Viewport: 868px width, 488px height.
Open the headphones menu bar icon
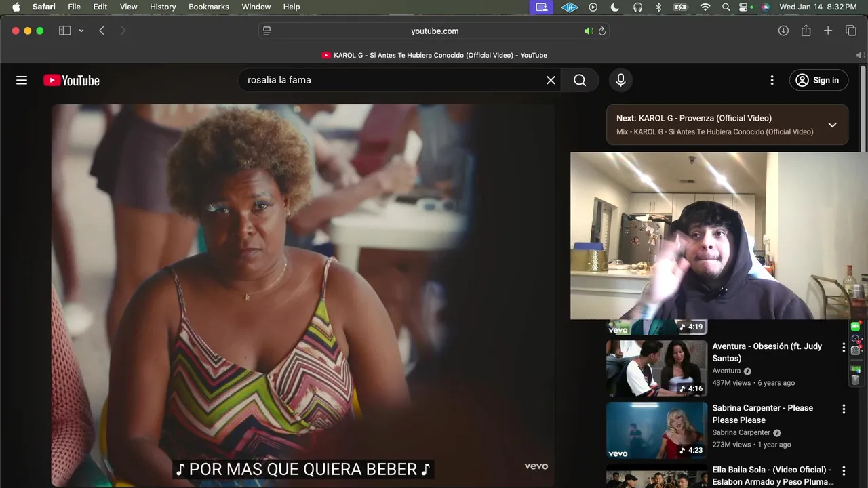pyautogui.click(x=637, y=7)
